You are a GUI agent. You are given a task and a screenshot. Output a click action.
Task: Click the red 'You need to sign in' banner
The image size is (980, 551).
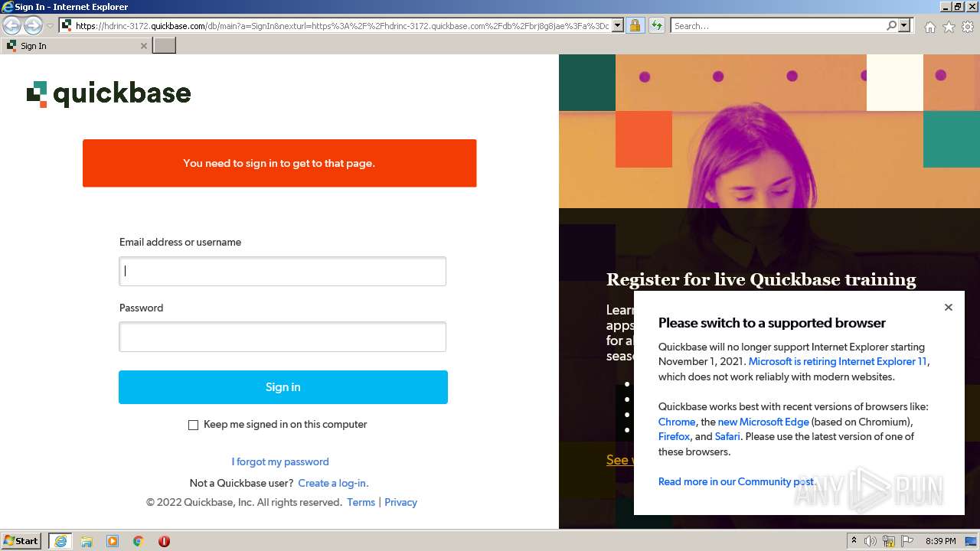[279, 163]
